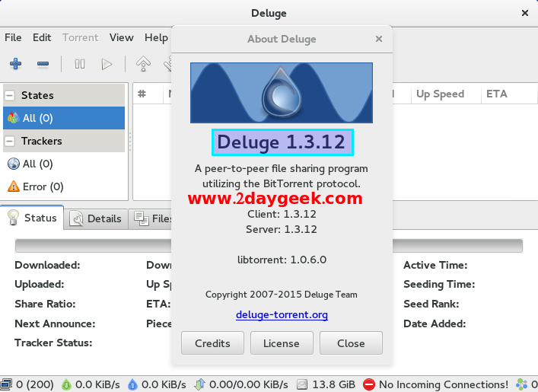Click the No Incoming Connections! status text
The width and height of the screenshot is (538, 392).
tap(444, 384)
